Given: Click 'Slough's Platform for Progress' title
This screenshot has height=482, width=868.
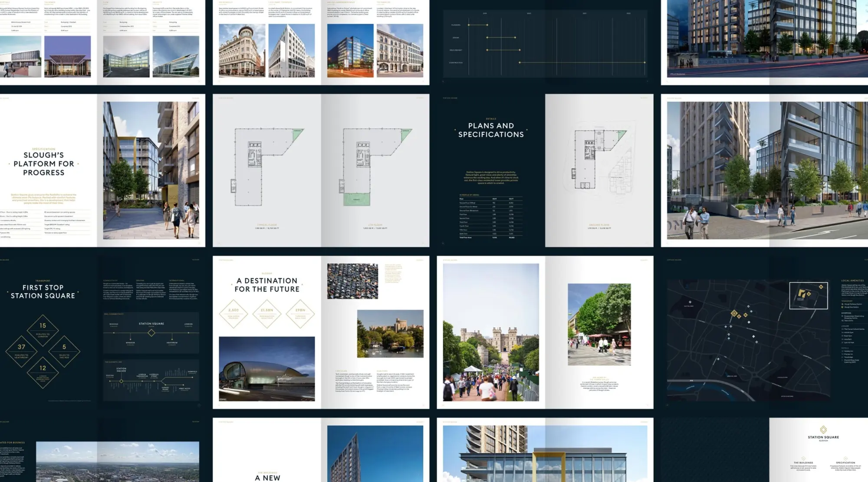Looking at the screenshot, I should 43,164.
